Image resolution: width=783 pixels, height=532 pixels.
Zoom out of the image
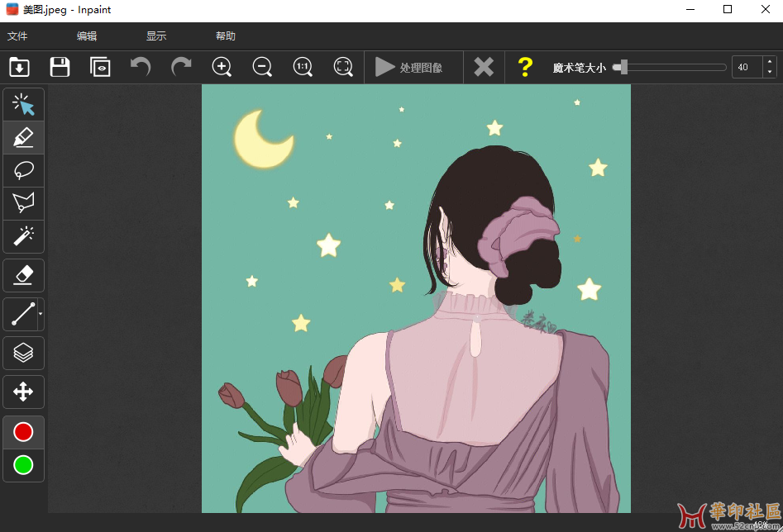262,67
